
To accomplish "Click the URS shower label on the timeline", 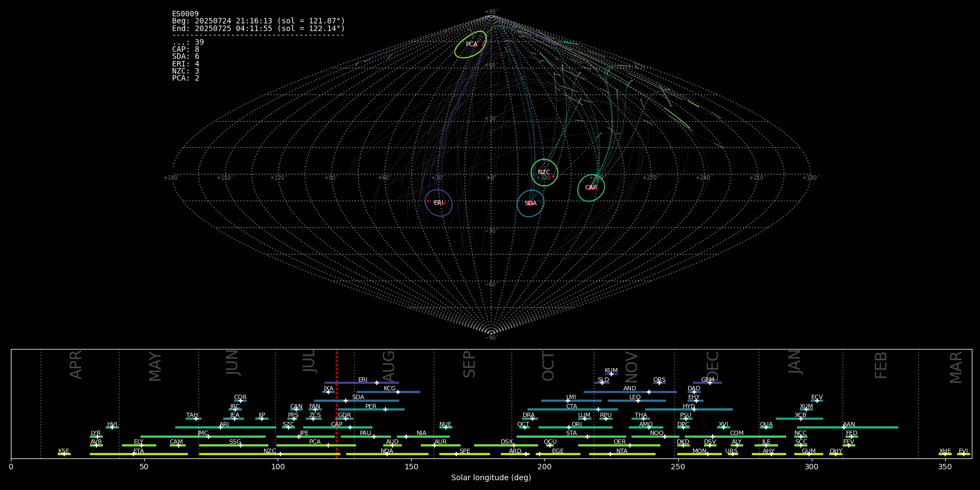I will [731, 451].
